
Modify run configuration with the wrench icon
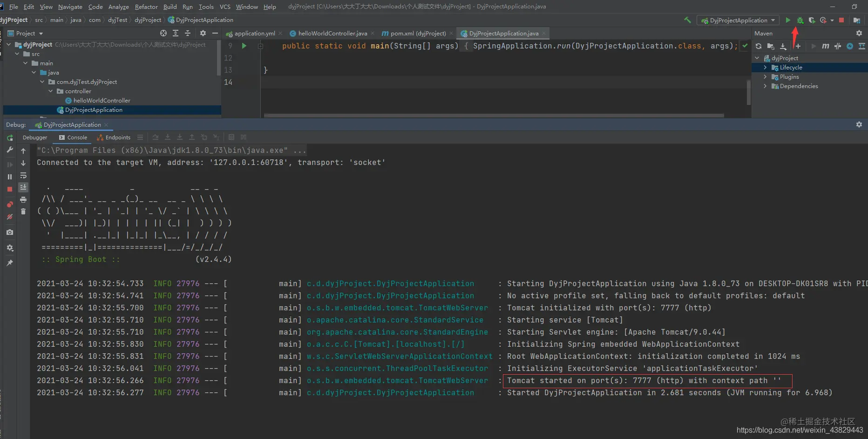10,150
